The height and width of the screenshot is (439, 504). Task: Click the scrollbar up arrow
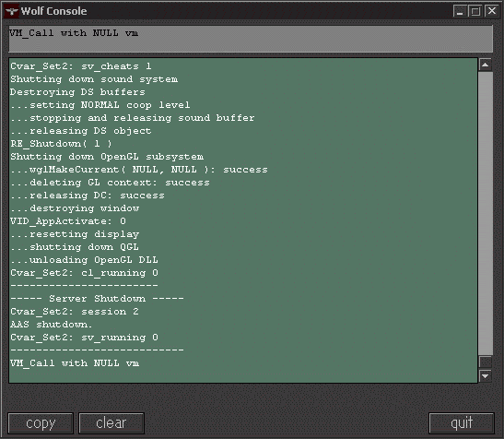pyautogui.click(x=486, y=65)
